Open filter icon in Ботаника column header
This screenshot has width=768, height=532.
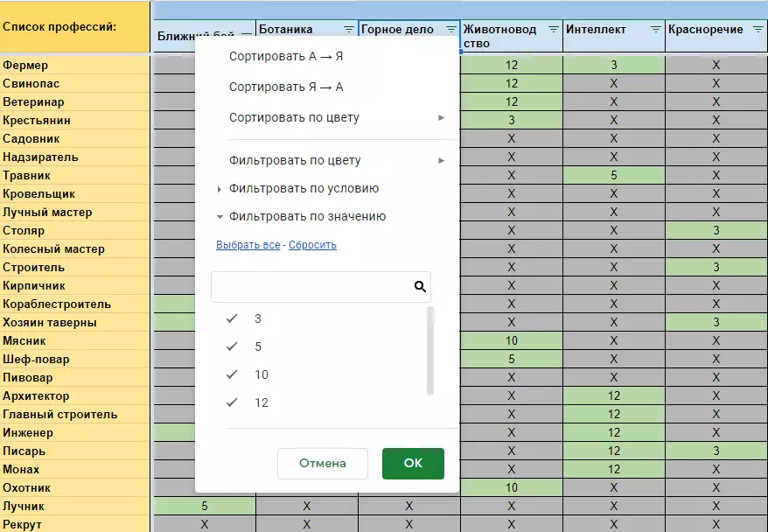(348, 30)
